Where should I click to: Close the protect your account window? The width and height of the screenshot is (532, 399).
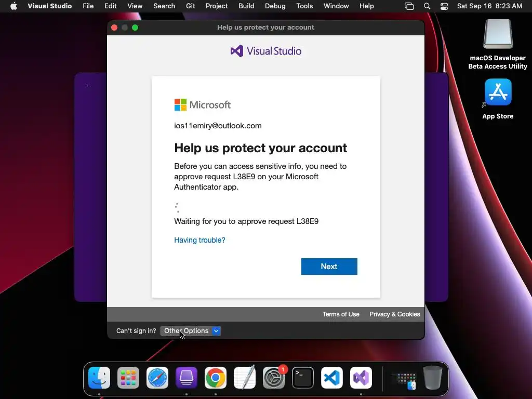114,28
